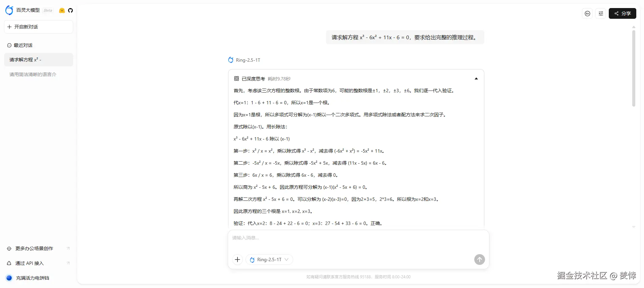This screenshot has height=288, width=644.
Task: Click the service hotline footer text
Action: [x=358, y=277]
